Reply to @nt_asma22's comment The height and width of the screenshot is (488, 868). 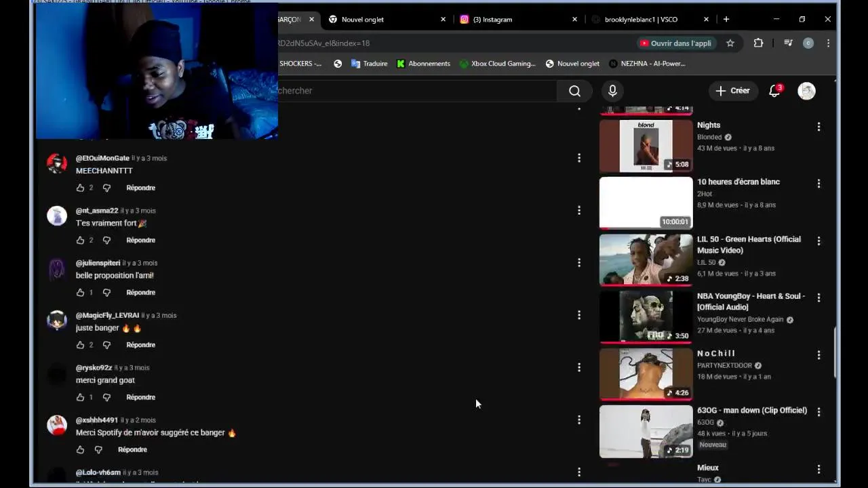(x=140, y=240)
